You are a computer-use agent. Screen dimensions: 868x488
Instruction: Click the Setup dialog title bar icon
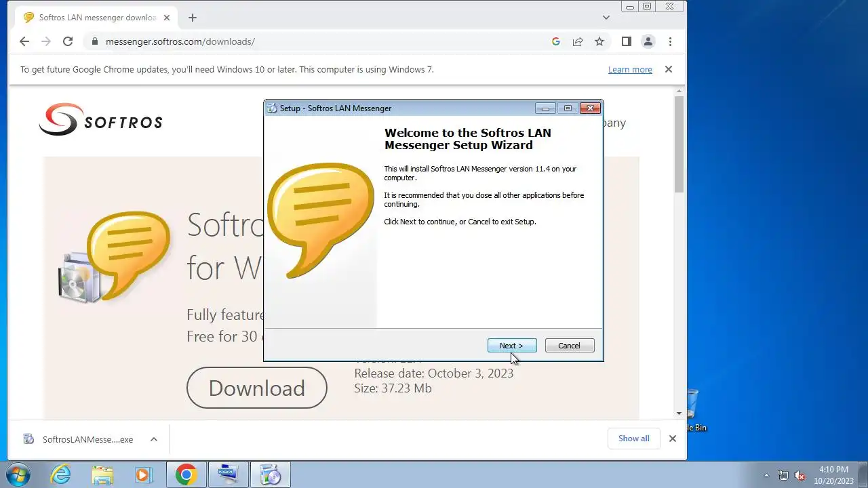tap(272, 108)
